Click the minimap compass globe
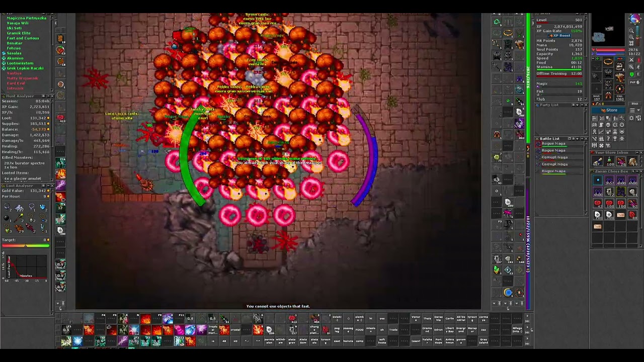 pos(635,19)
